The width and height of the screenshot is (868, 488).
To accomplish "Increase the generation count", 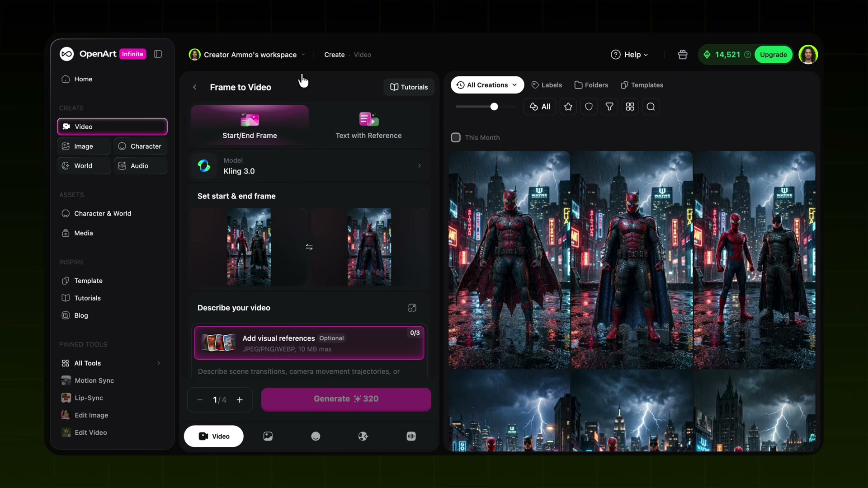I will 240,400.
